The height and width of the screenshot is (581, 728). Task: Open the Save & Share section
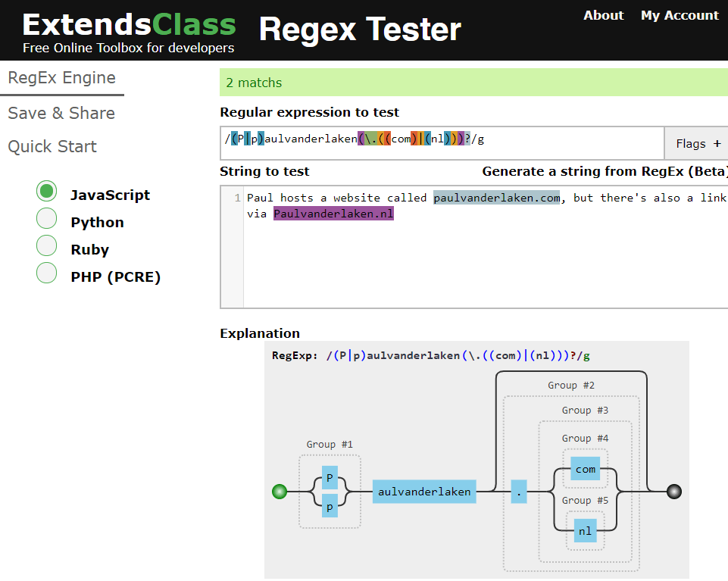[x=61, y=113]
